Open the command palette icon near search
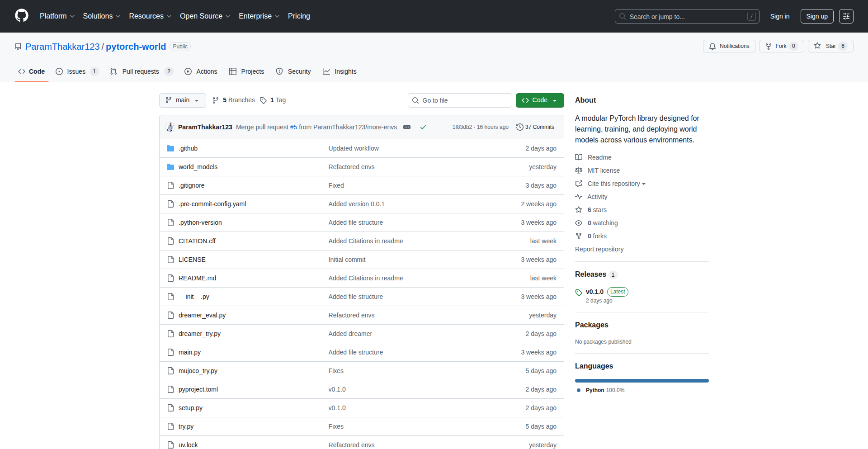Image resolution: width=868 pixels, height=449 pixels. 846,16
